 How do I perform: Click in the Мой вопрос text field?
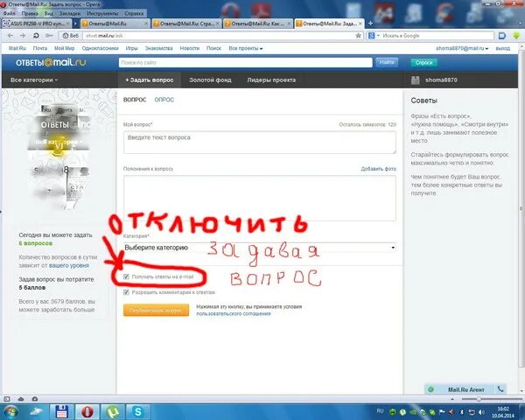260,143
